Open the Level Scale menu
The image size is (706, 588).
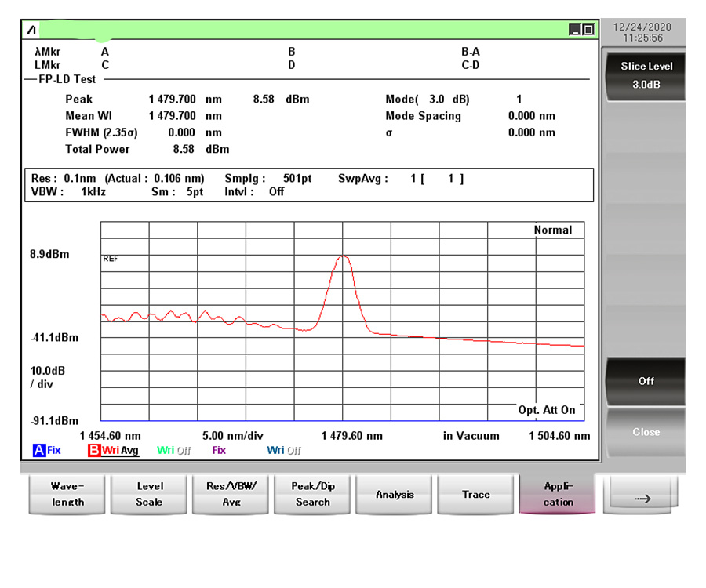coord(149,495)
